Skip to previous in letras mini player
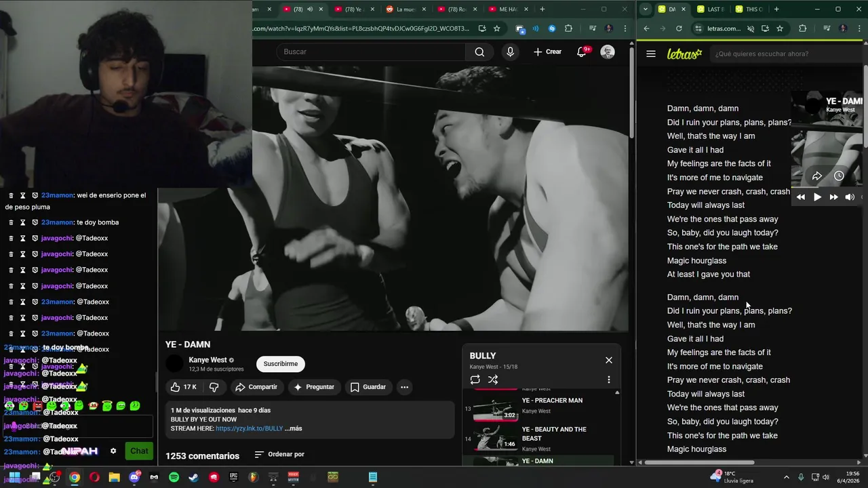 click(801, 197)
